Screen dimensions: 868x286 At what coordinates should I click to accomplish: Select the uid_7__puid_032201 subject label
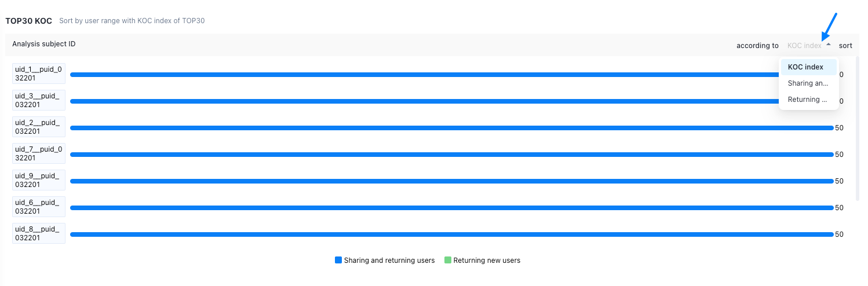click(x=39, y=154)
